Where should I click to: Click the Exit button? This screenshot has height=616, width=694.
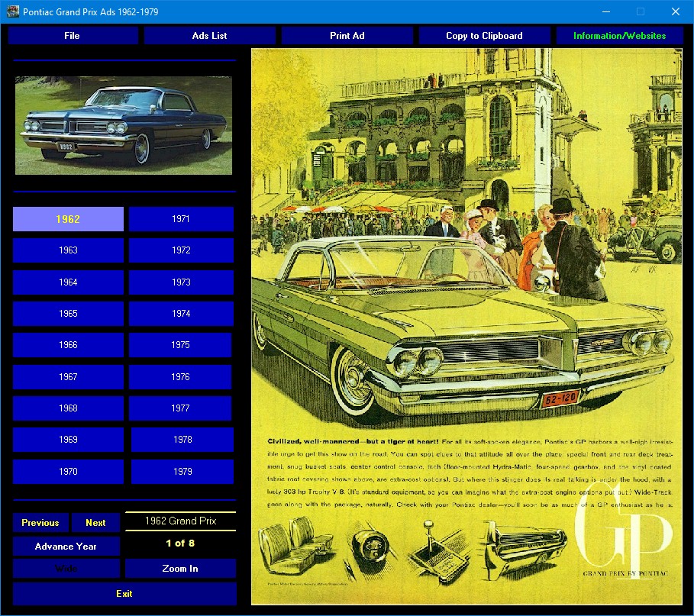tap(124, 594)
